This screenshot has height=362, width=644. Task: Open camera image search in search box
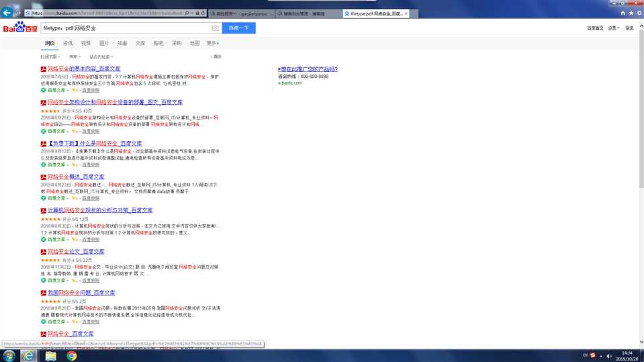pyautogui.click(x=215, y=28)
